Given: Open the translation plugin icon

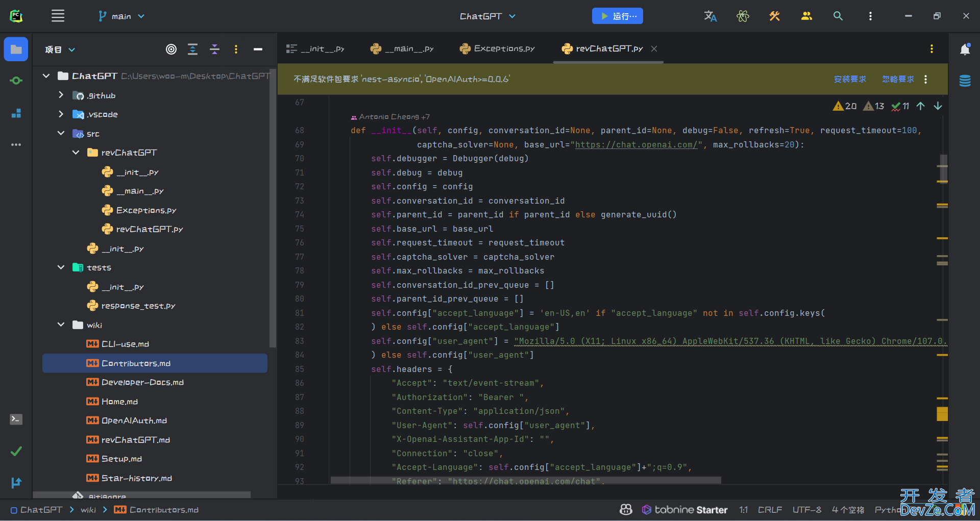Looking at the screenshot, I should [x=710, y=16].
